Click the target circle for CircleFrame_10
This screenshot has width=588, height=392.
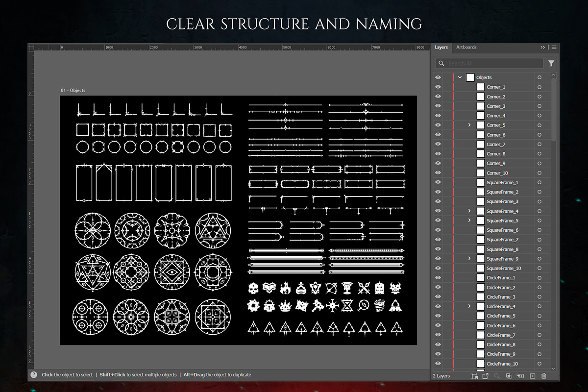pyautogui.click(x=539, y=364)
